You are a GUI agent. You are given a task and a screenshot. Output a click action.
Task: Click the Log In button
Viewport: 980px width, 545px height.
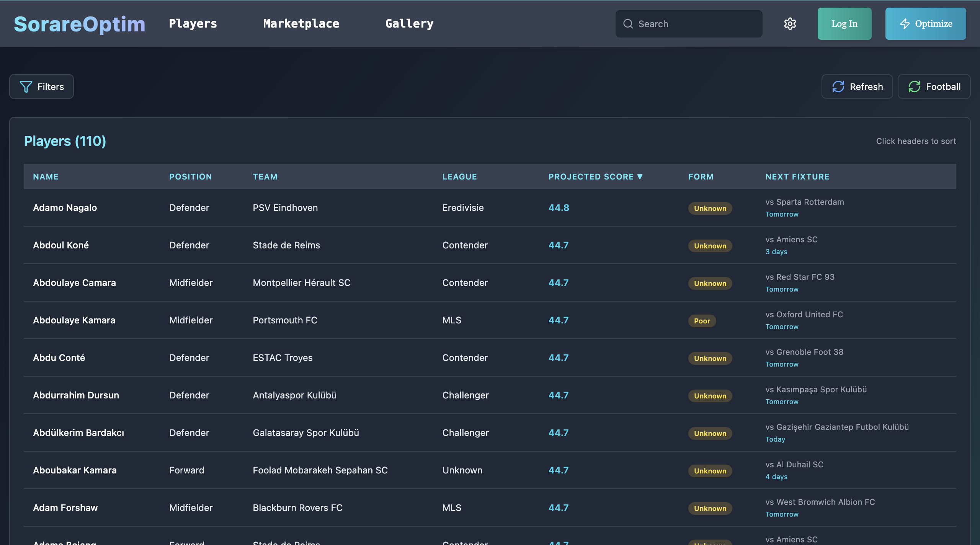(x=844, y=24)
